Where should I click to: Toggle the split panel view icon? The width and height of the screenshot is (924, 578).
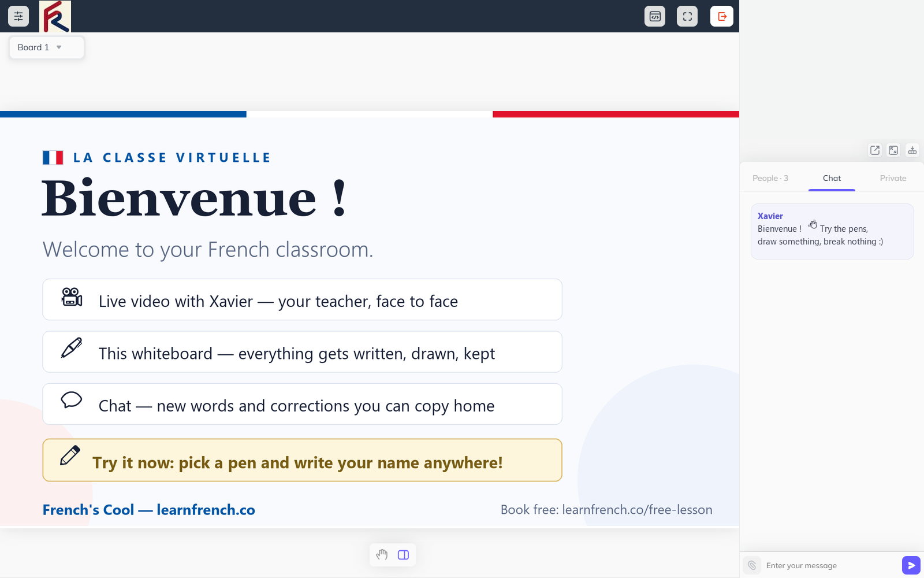(404, 555)
